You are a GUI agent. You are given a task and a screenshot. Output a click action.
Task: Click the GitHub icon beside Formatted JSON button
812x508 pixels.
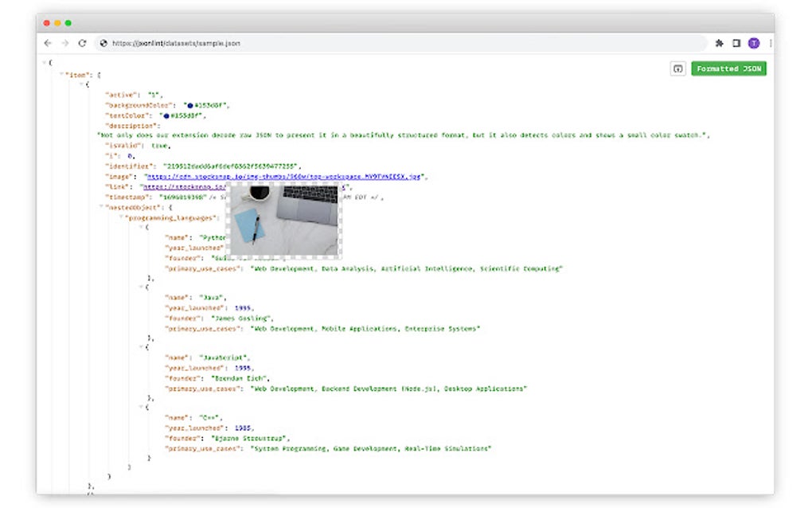[x=677, y=69]
